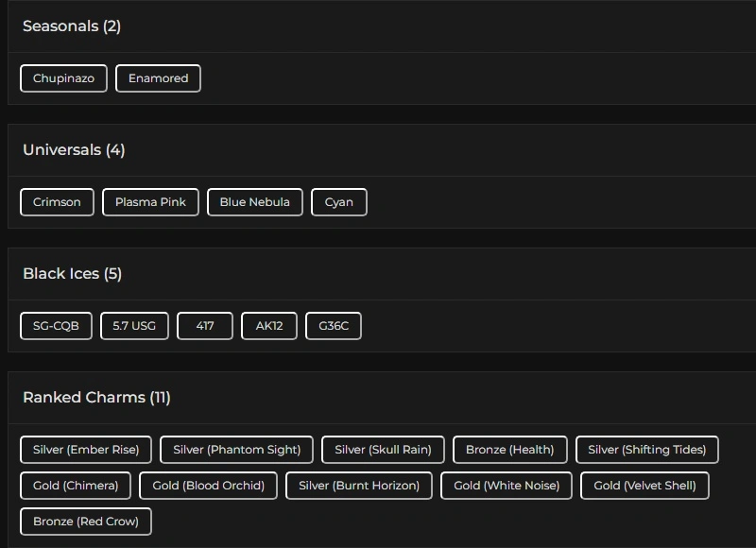
Task: Click the Bronze (Red Crow) charm
Action: (x=86, y=522)
